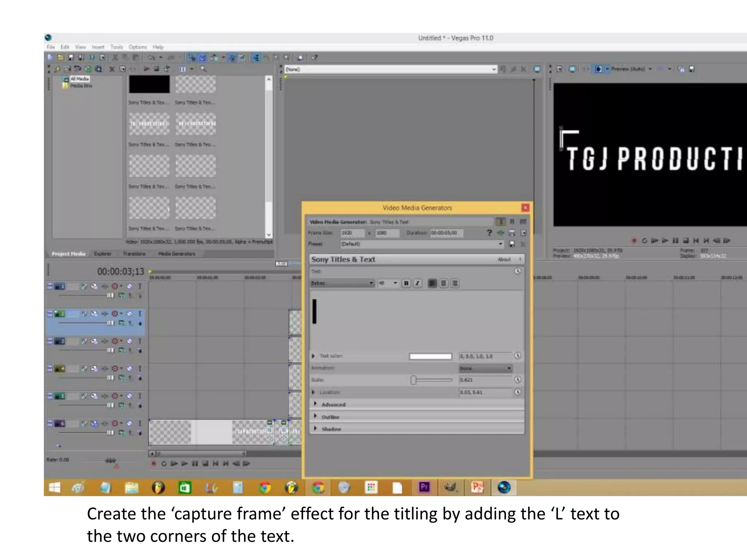Click the Save project icon in toolbar
This screenshot has height=560, width=747.
click(71, 57)
